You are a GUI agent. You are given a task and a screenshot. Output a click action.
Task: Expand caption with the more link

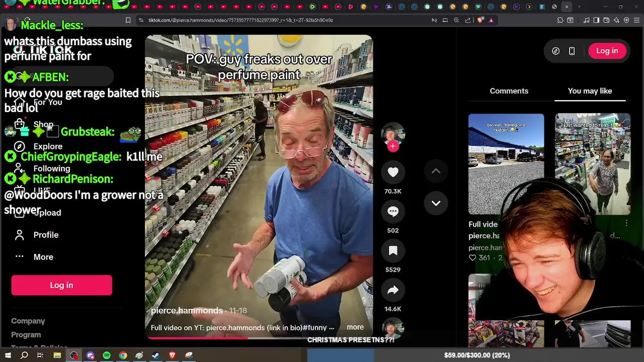coord(355,327)
